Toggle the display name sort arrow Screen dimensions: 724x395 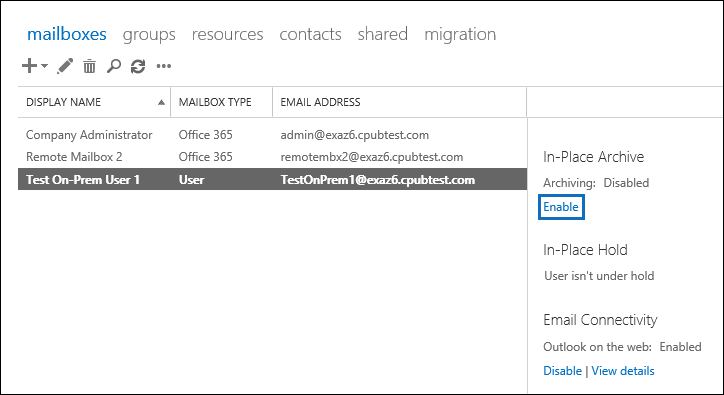[x=161, y=103]
